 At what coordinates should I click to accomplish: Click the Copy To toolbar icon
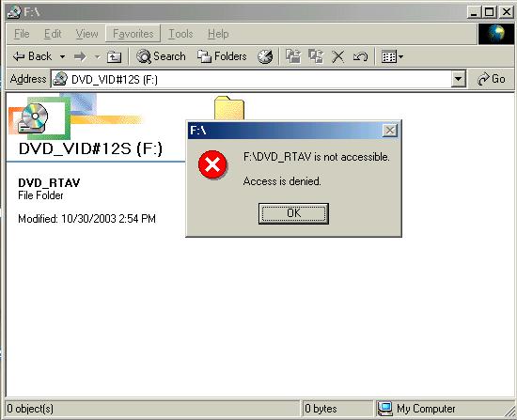click(x=316, y=56)
